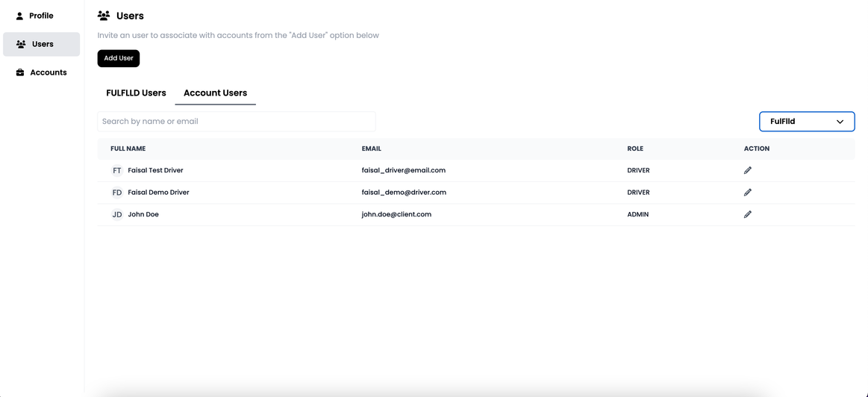Open Accounts from the sidebar menu

click(x=48, y=72)
